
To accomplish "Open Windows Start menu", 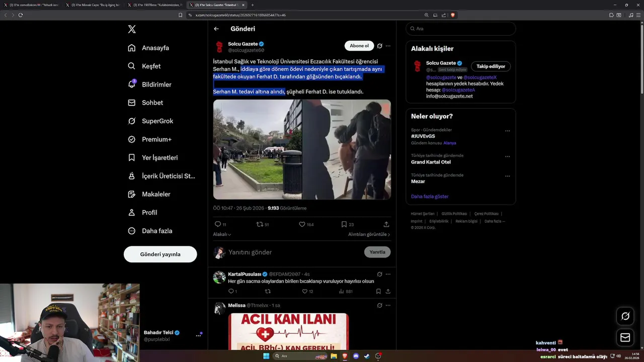I will [266, 356].
